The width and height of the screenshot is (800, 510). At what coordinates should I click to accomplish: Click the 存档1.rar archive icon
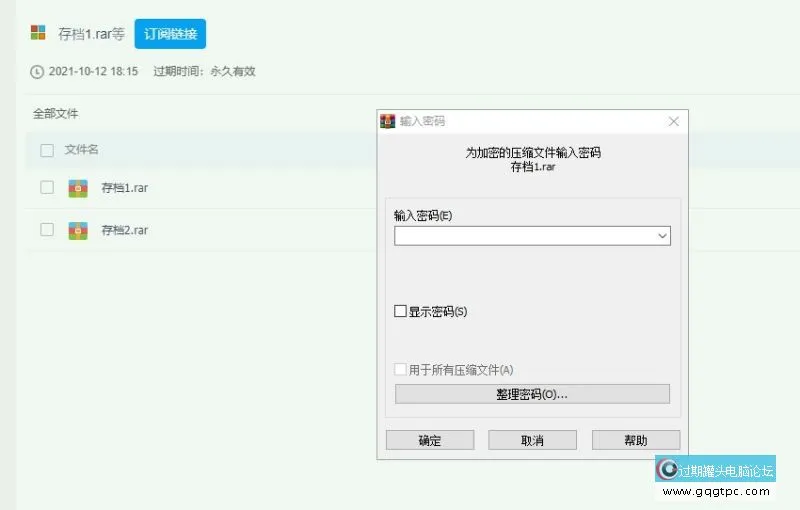point(78,188)
